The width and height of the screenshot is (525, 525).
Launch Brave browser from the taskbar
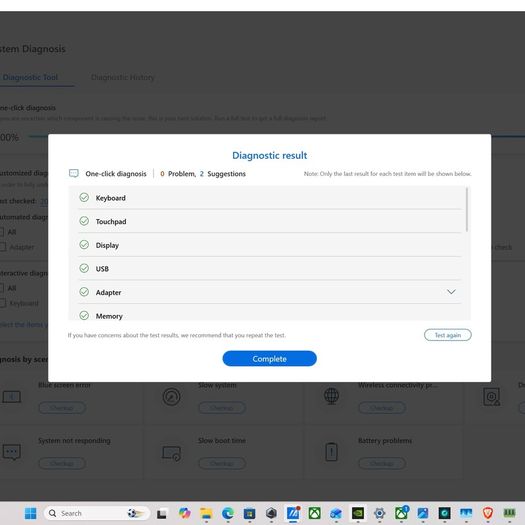(x=488, y=513)
